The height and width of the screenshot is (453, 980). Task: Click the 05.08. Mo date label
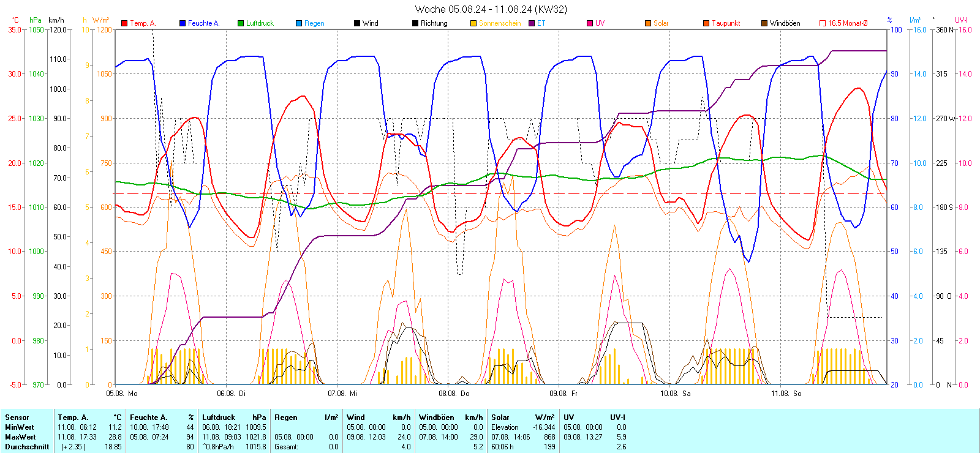121,394
